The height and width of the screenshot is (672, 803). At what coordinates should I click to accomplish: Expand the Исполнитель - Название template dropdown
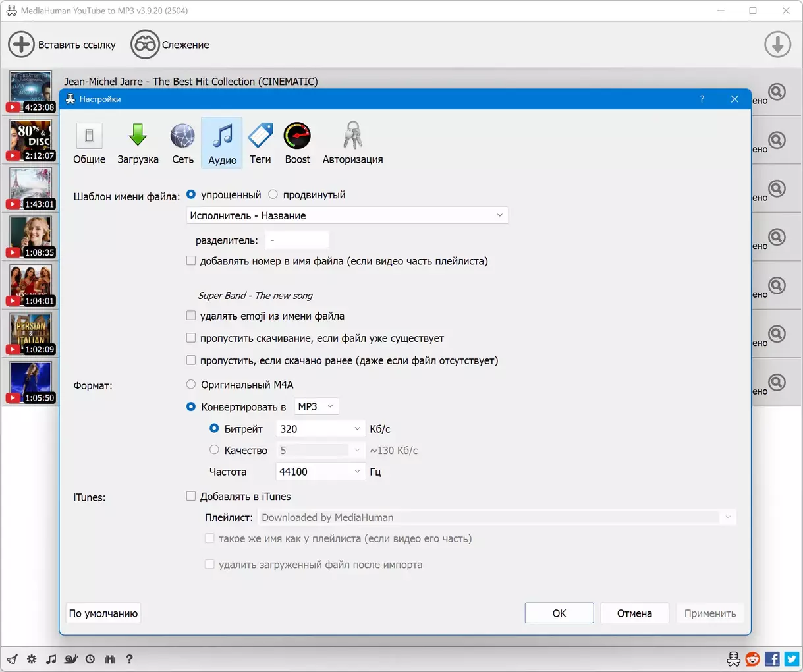(x=347, y=215)
